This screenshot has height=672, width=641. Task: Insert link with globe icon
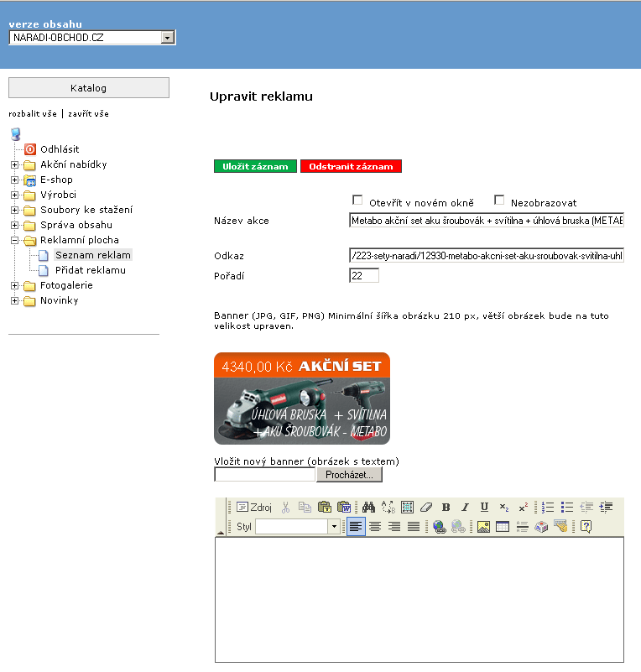tap(439, 526)
